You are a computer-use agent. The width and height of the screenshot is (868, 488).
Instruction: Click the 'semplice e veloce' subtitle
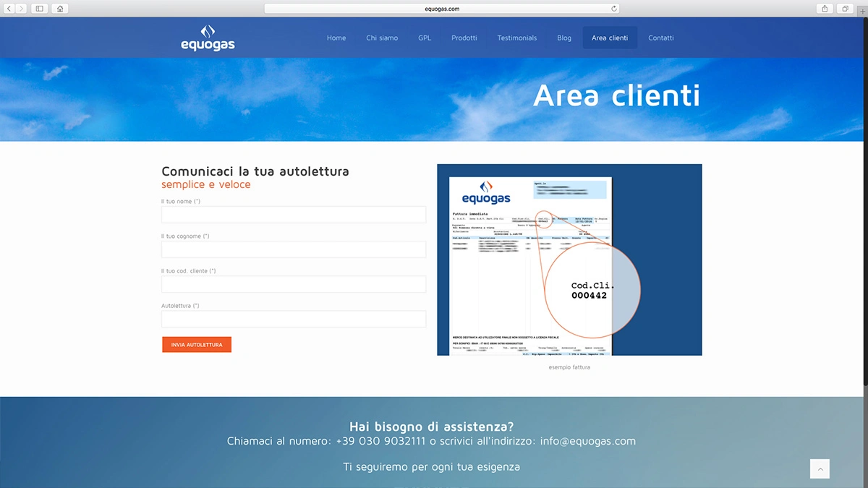[206, 184]
